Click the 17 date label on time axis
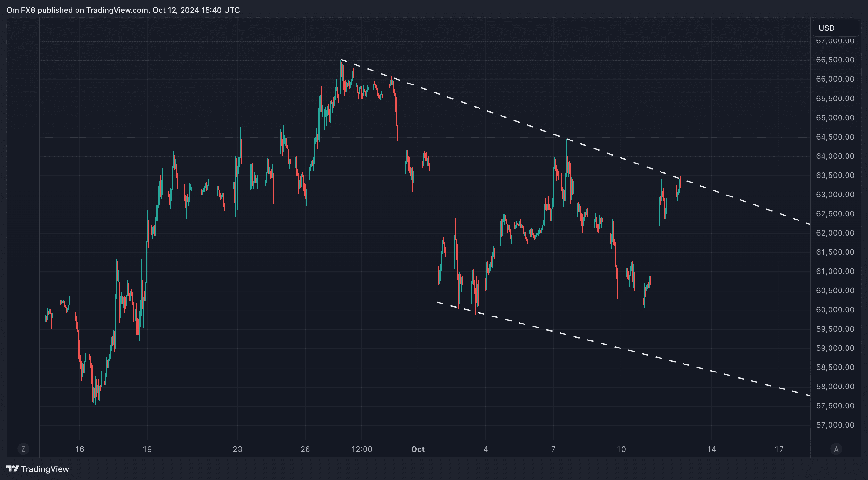Screen dimensions: 868x480 click(779, 449)
